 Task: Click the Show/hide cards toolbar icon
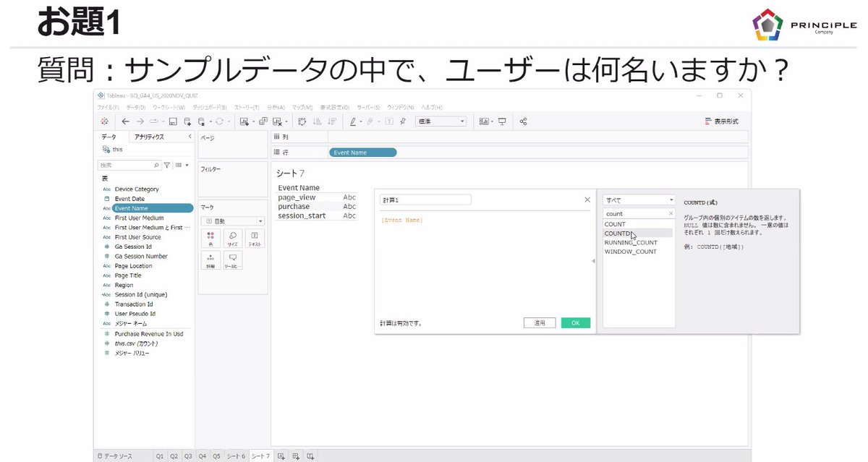pos(484,121)
